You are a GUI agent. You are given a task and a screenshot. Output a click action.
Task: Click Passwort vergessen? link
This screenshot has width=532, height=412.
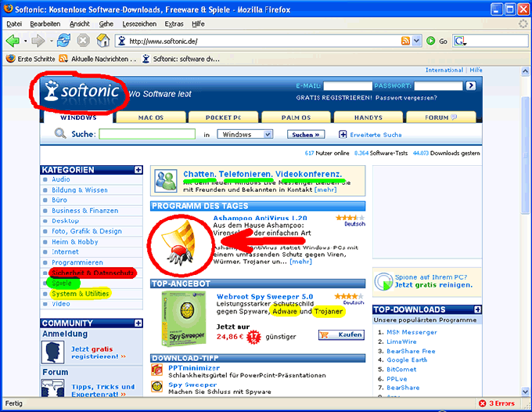(406, 98)
